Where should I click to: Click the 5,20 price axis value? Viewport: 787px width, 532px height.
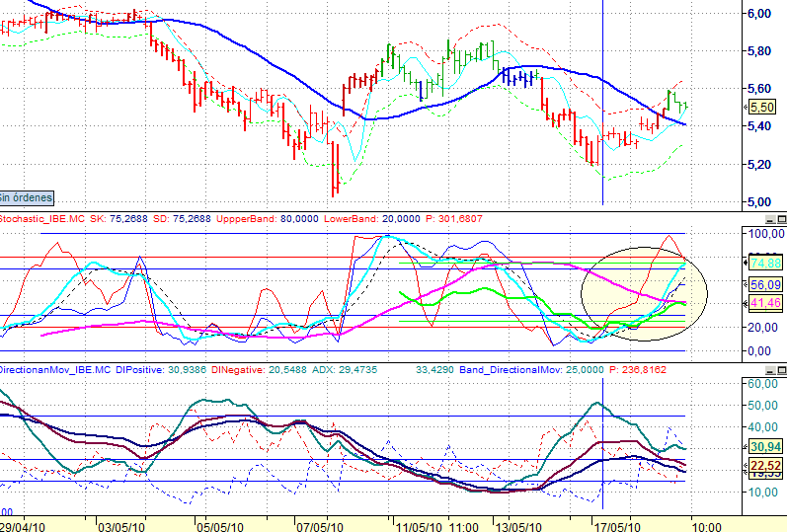pos(759,165)
